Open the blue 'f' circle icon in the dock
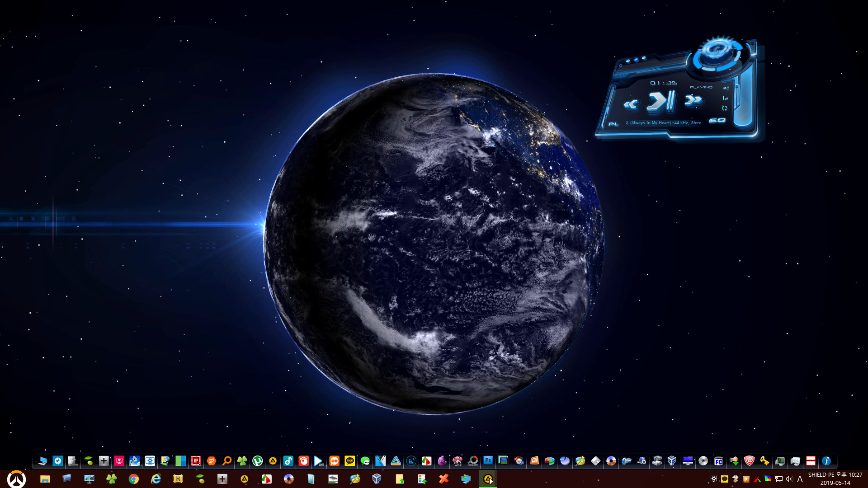The width and height of the screenshot is (868, 488). pos(826,461)
